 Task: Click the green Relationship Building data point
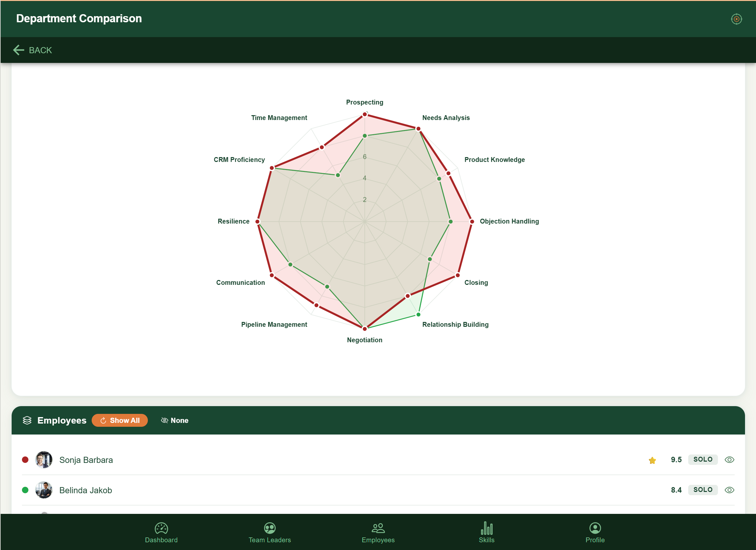(418, 315)
